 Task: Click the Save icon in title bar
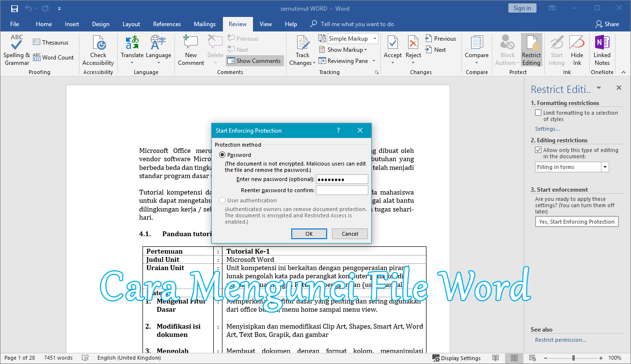[x=14, y=8]
